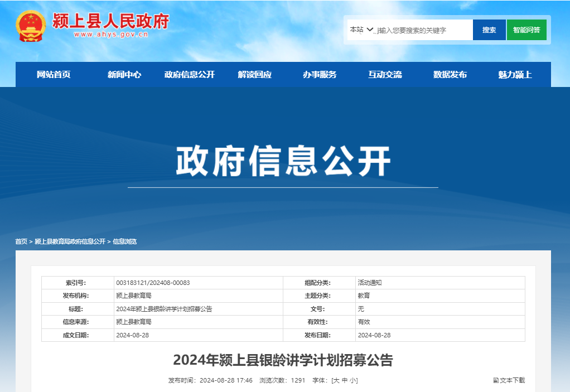570x392 pixels.
Task: Click the view count 1291
Action: tap(298, 380)
